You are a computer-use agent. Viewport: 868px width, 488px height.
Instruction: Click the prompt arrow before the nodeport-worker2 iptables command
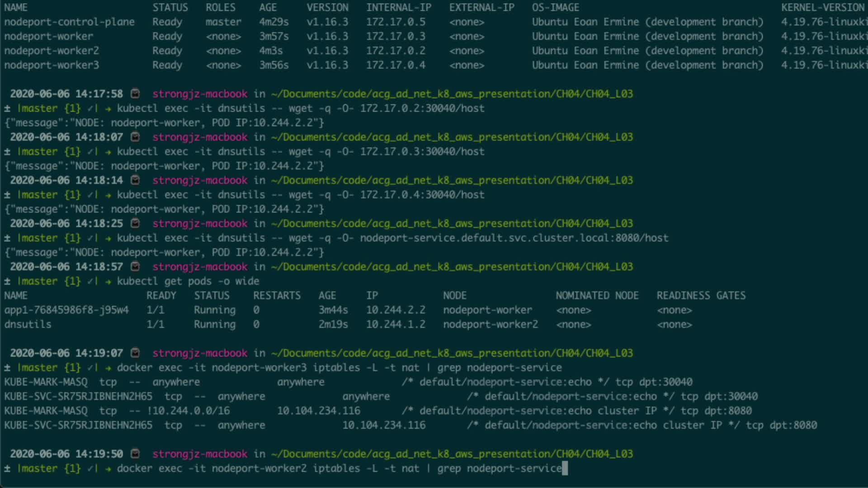click(108, 469)
